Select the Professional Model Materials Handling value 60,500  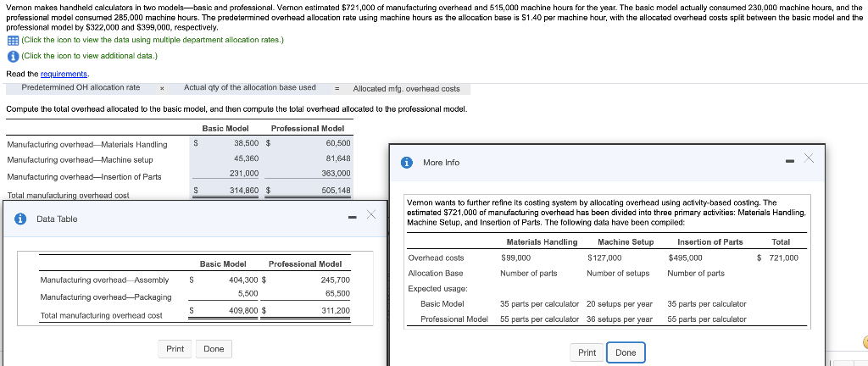338,142
